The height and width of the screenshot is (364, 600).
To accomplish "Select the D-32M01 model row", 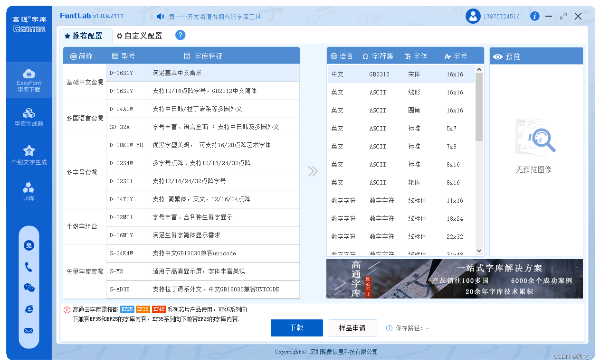I will coord(203,217).
